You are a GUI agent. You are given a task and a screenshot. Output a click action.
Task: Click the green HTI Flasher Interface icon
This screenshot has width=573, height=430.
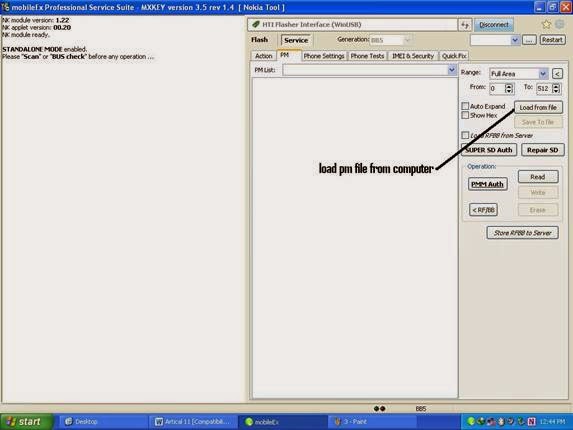[256, 24]
